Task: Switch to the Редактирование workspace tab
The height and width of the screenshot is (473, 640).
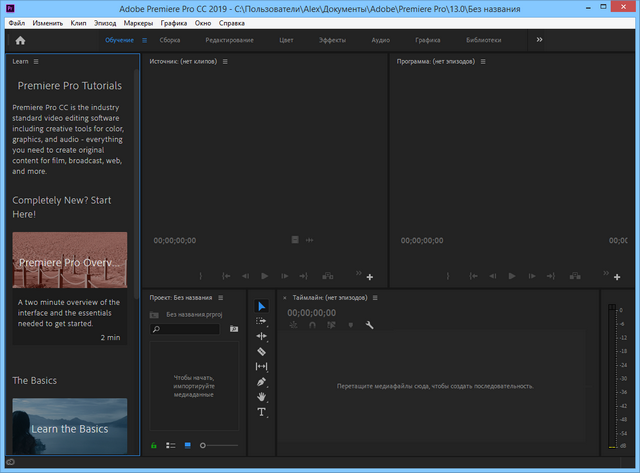Action: 229,41
